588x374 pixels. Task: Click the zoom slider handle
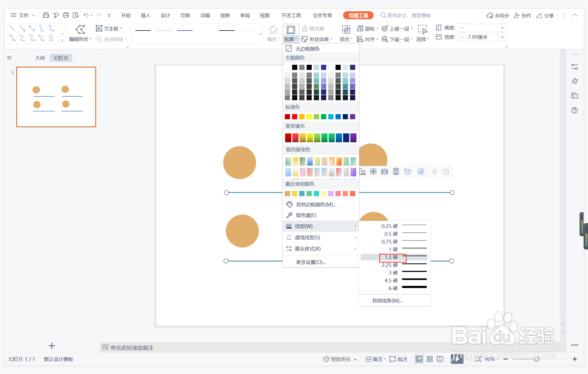[x=537, y=359]
